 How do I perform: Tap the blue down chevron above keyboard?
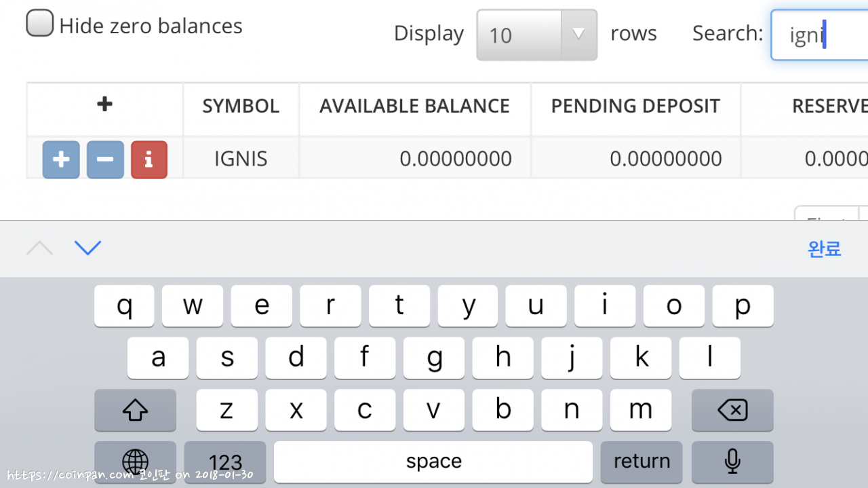click(x=87, y=248)
